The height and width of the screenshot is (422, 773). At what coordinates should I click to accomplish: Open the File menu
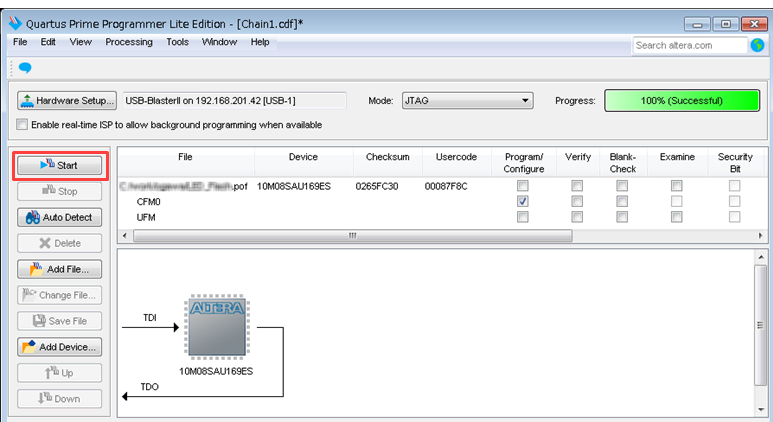click(20, 42)
